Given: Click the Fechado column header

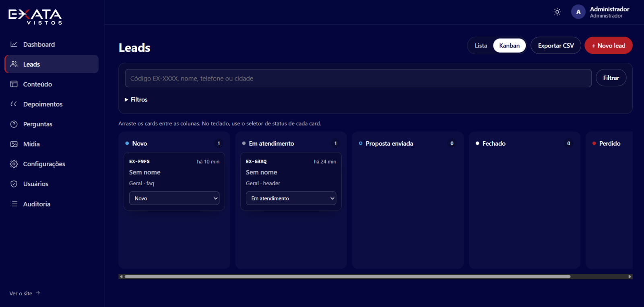Looking at the screenshot, I should (x=494, y=143).
